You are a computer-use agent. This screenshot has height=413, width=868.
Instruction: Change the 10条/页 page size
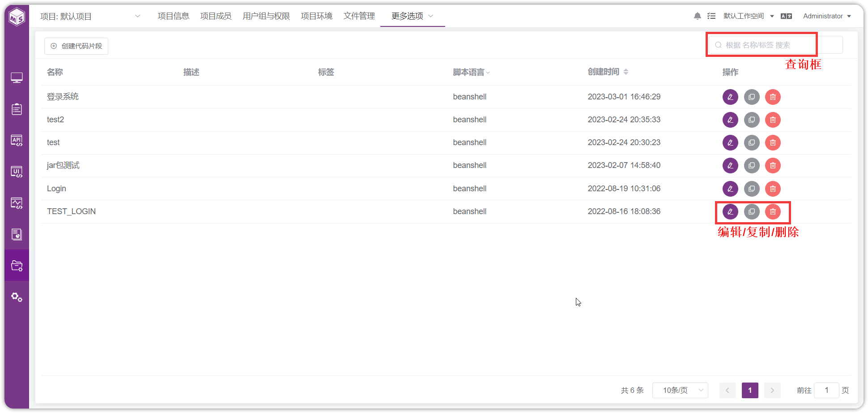(x=680, y=390)
